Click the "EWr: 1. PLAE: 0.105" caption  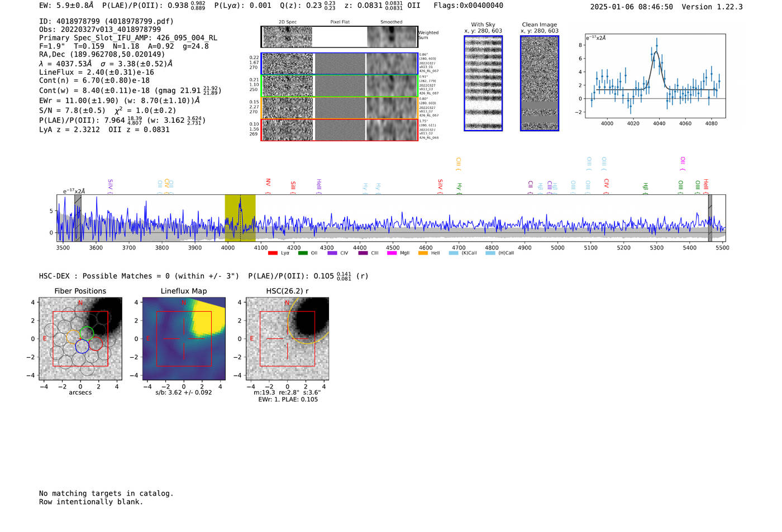(x=288, y=400)
